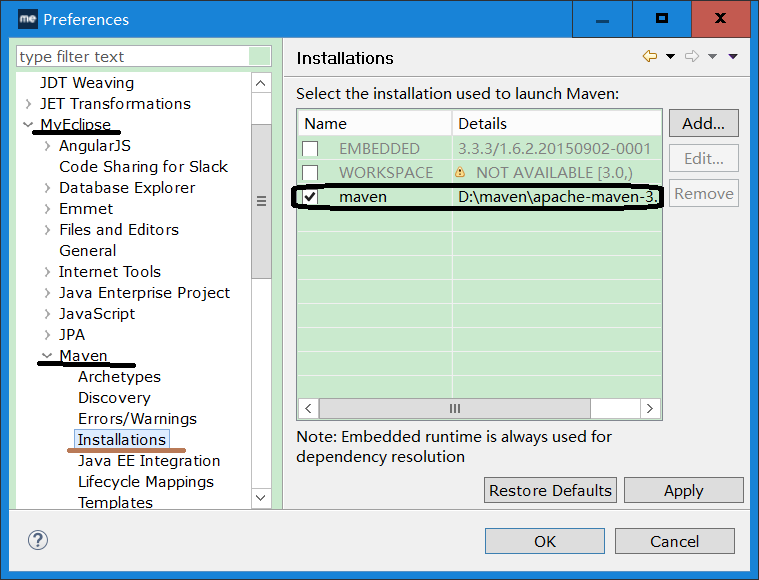Open back history dropdown arrow
The width and height of the screenshot is (759, 580).
670,57
